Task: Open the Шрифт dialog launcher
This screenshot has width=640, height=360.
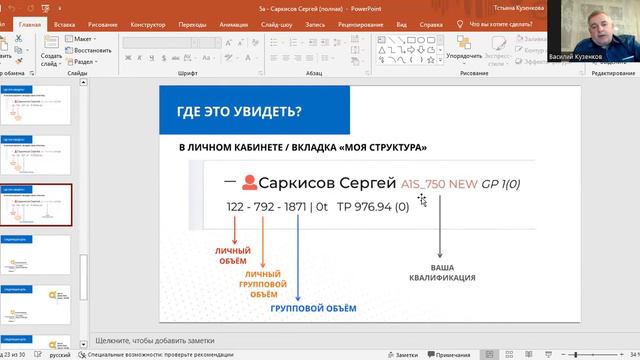Action: [260, 73]
